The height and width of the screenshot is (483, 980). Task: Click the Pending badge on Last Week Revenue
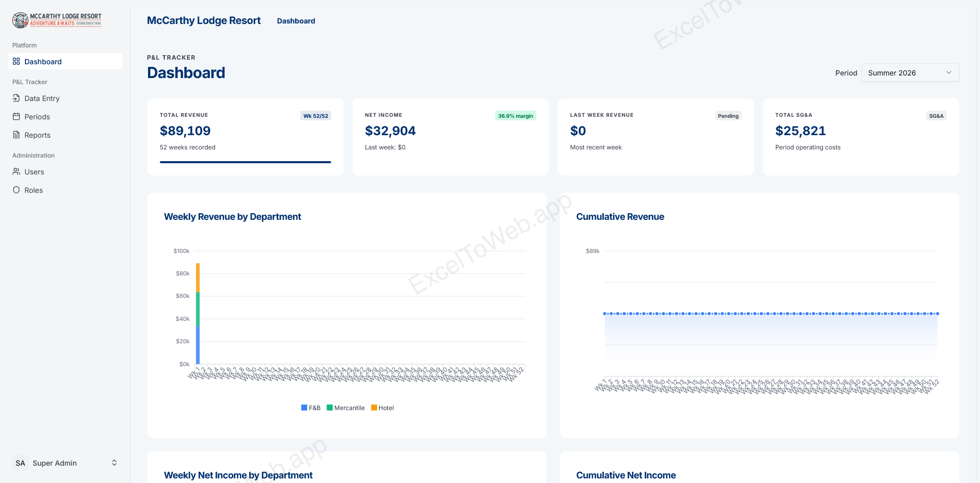pos(728,116)
